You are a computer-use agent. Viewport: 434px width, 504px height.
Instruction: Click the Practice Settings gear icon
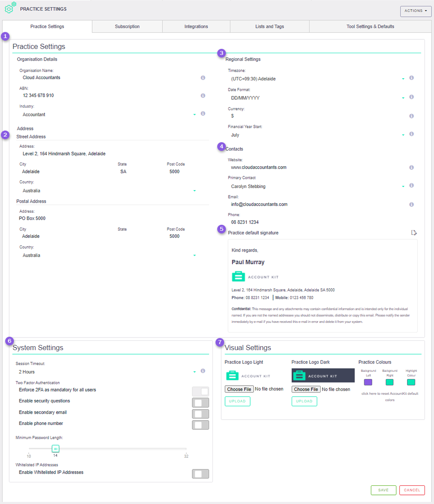(10, 8)
